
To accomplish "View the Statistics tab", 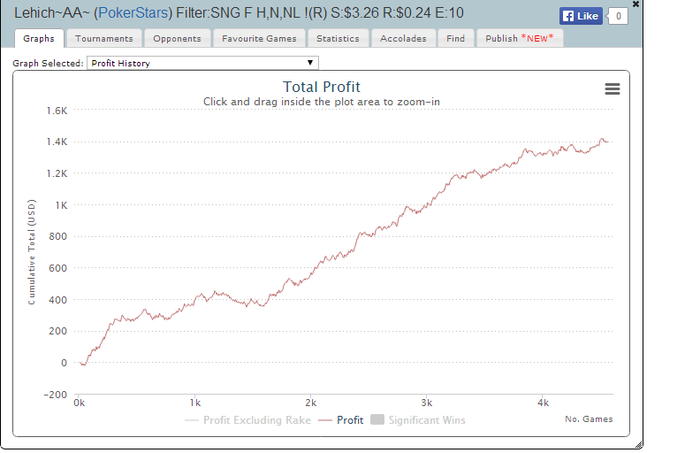I will click(338, 38).
